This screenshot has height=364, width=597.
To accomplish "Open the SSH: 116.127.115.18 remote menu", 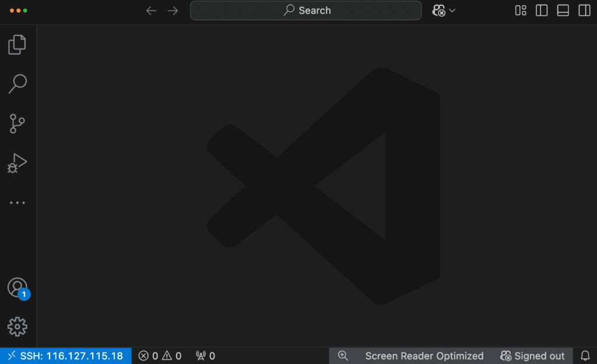I will coord(65,356).
